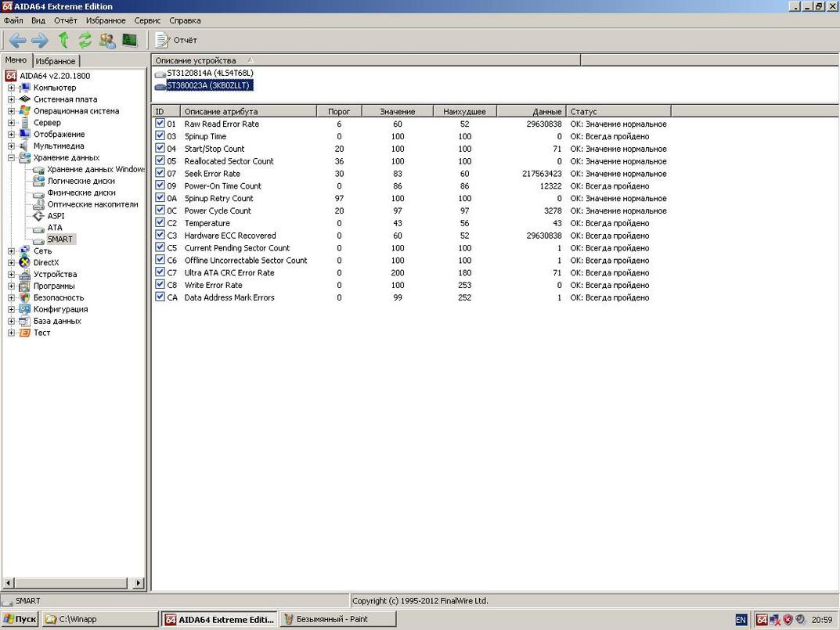Click the Refresh toolbar icon
This screenshot has width=840, height=630.
(85, 40)
